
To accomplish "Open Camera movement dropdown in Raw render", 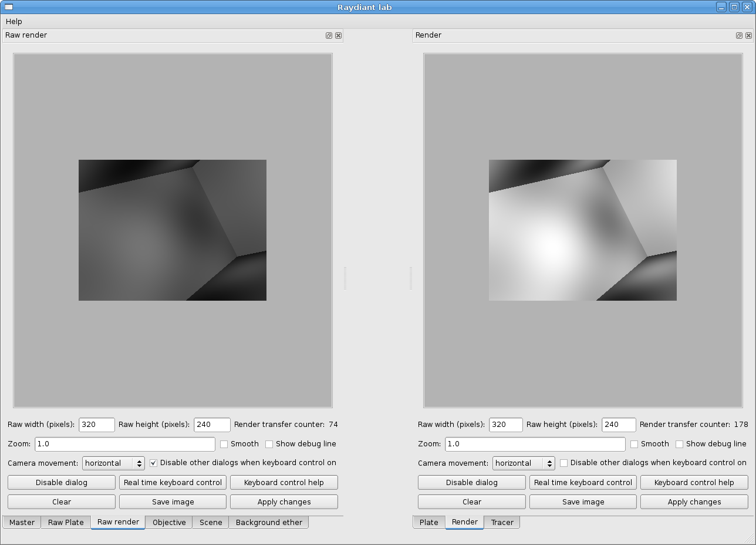I will pyautogui.click(x=113, y=463).
